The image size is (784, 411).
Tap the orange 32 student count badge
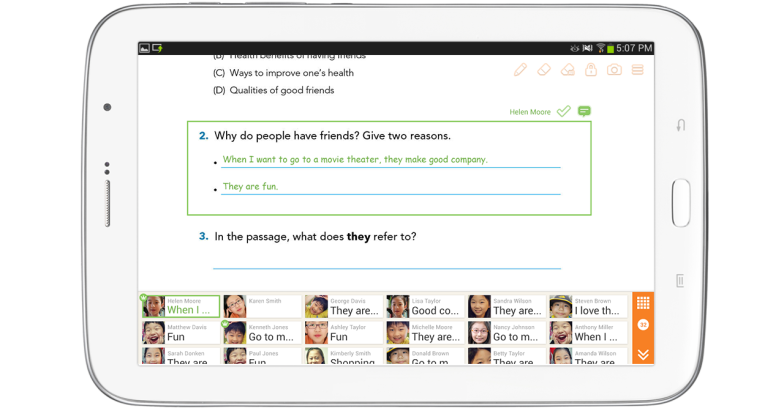[643, 325]
